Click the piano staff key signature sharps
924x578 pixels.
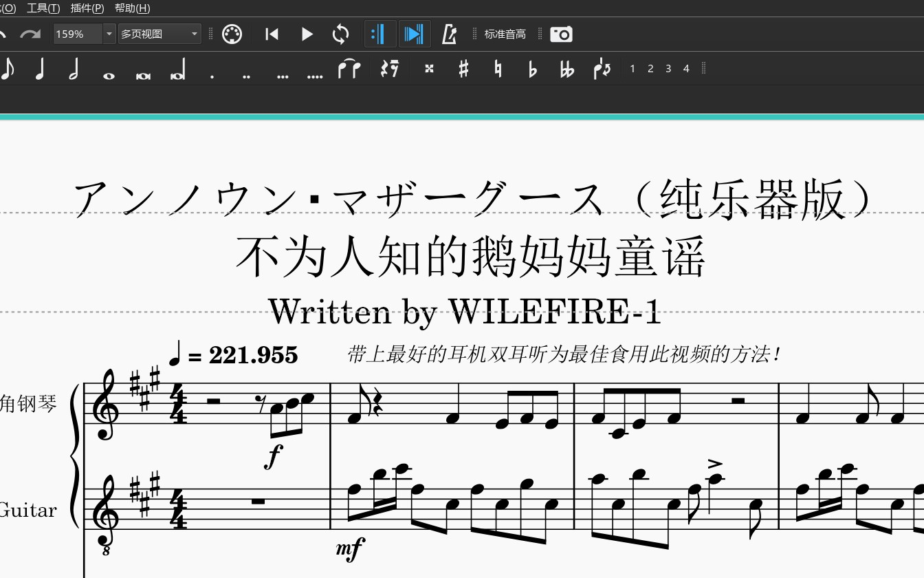pyautogui.click(x=145, y=389)
